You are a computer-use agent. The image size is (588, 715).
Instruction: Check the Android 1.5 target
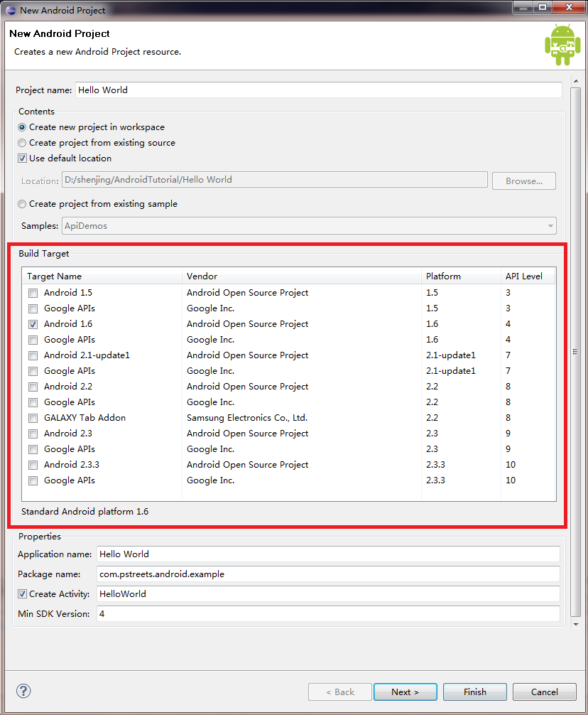(33, 293)
